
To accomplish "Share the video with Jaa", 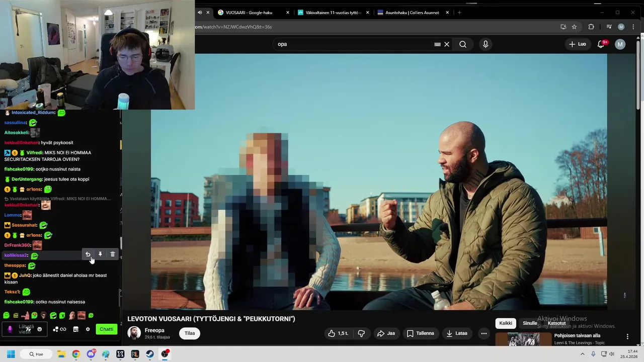I will coord(386,333).
